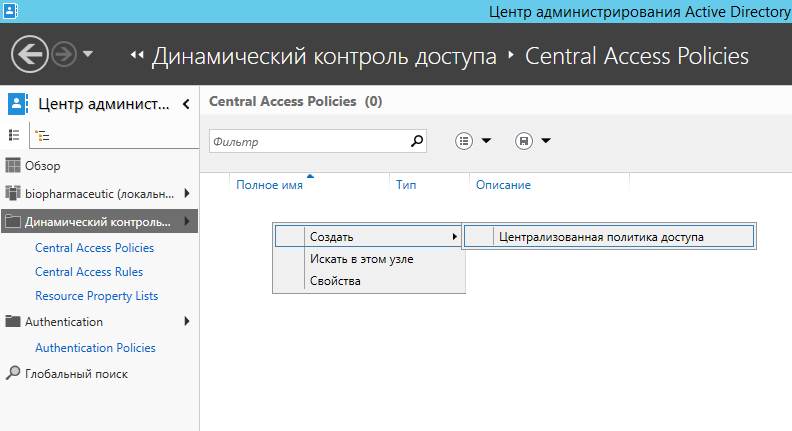Screen dimensions: 792x431
Task: Open 'Resource Property Lists' link in navigation
Action: tap(96, 296)
